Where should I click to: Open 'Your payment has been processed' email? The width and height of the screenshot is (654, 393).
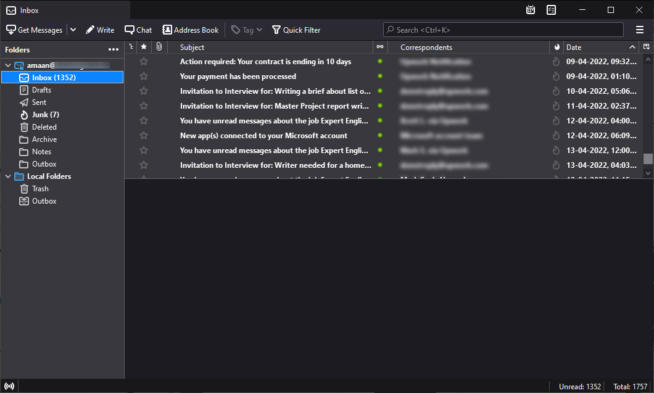click(238, 76)
